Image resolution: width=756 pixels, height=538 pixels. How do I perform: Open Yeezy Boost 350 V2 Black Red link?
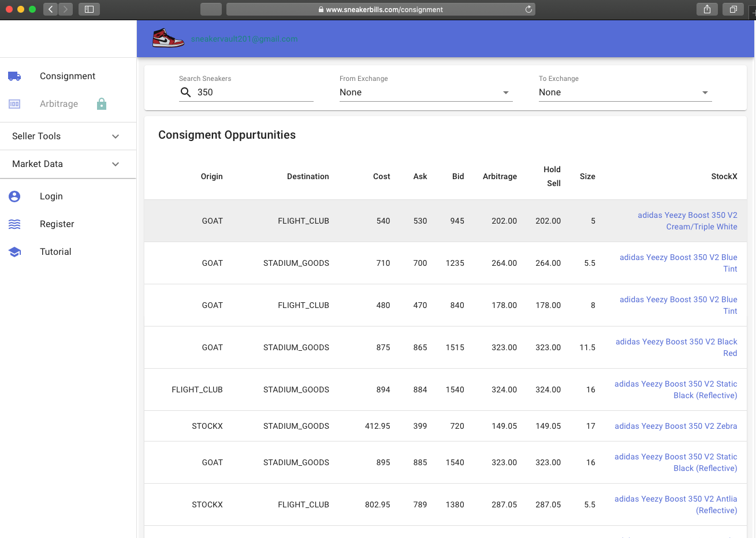click(x=676, y=347)
